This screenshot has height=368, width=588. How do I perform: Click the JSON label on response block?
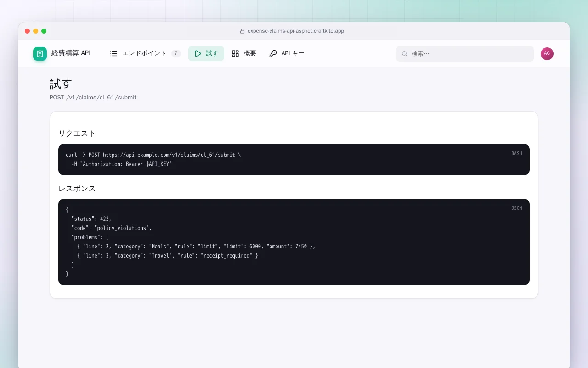click(517, 208)
